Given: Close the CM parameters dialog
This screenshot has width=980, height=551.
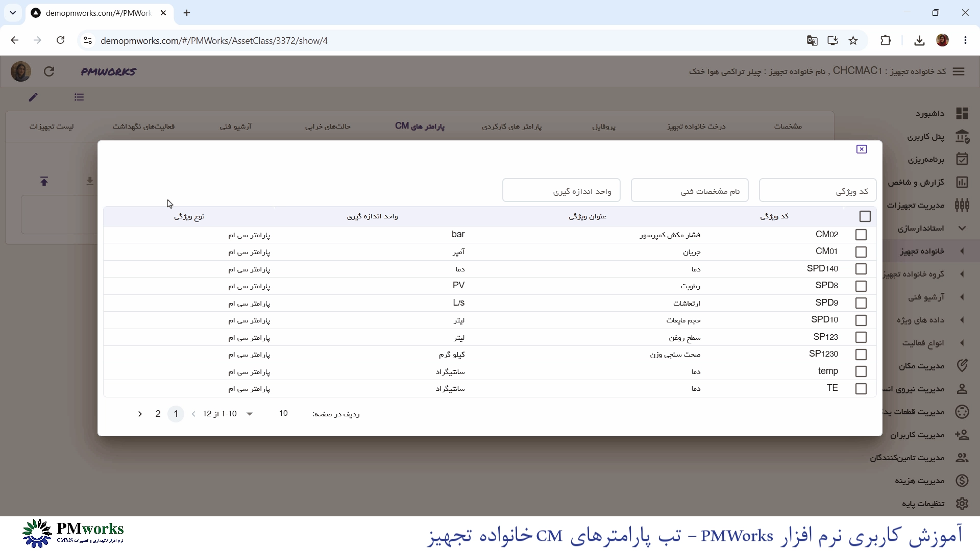Looking at the screenshot, I should [862, 149].
